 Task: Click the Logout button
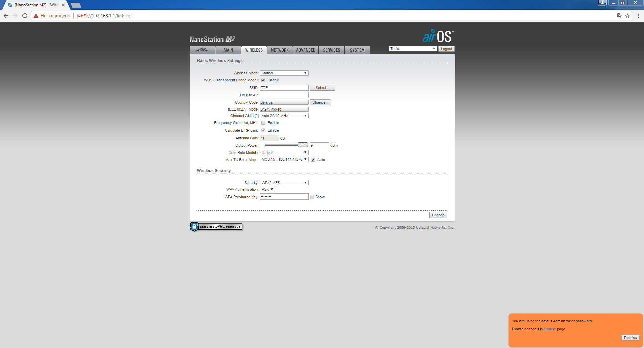coord(446,49)
